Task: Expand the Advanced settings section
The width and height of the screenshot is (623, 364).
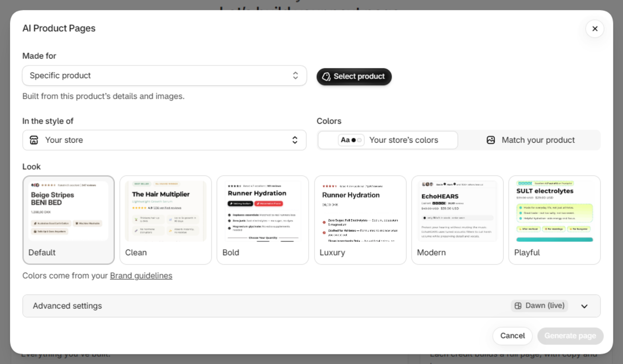Action: point(311,306)
